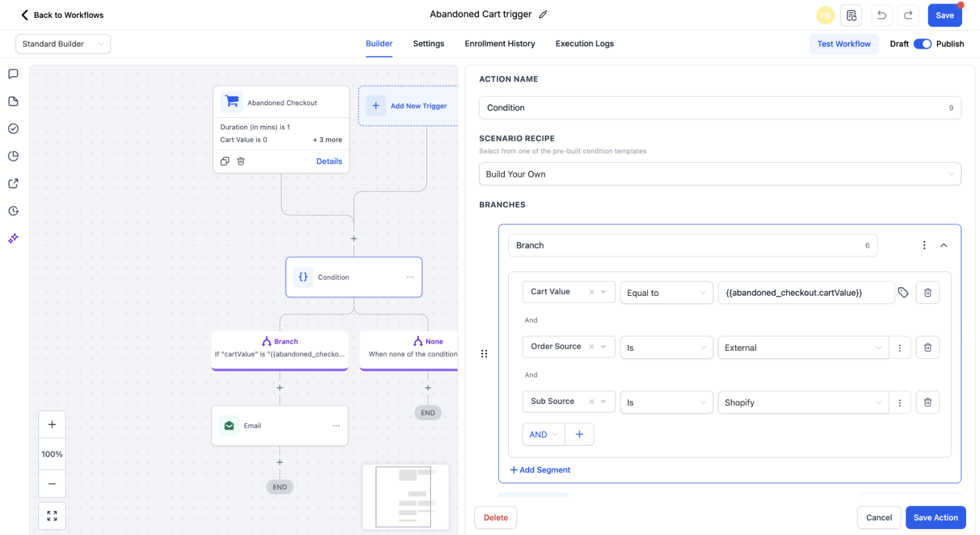Open the trigger Details link
The image size is (980, 535).
coord(330,161)
